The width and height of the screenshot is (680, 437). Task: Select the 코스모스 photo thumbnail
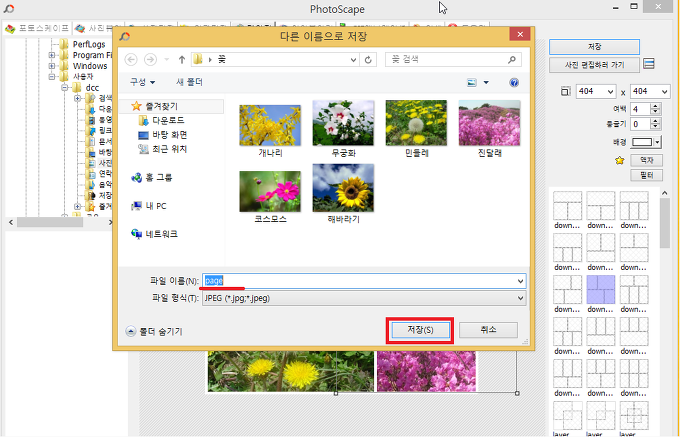[270, 191]
